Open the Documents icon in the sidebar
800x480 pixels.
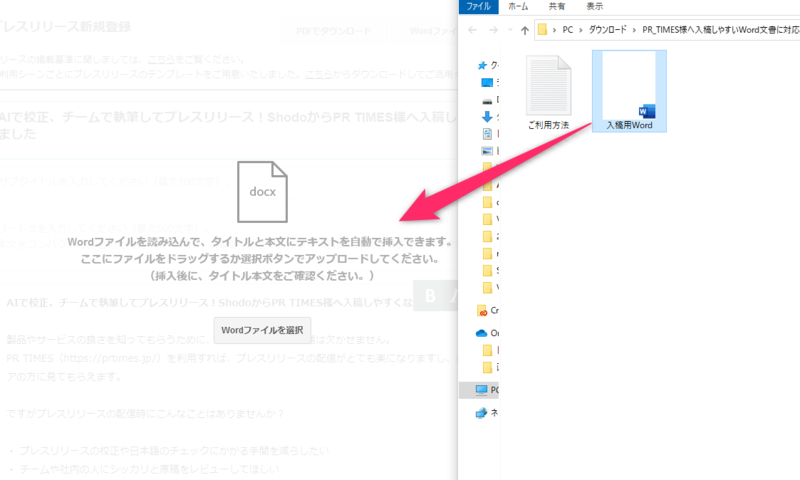(487, 134)
